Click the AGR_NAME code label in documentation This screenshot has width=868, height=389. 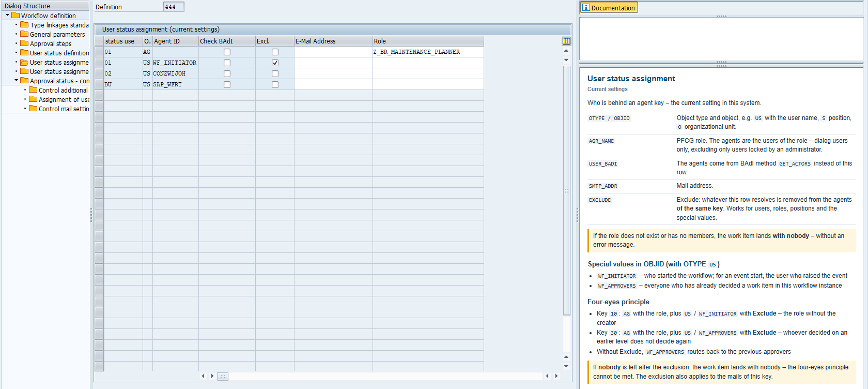click(601, 141)
